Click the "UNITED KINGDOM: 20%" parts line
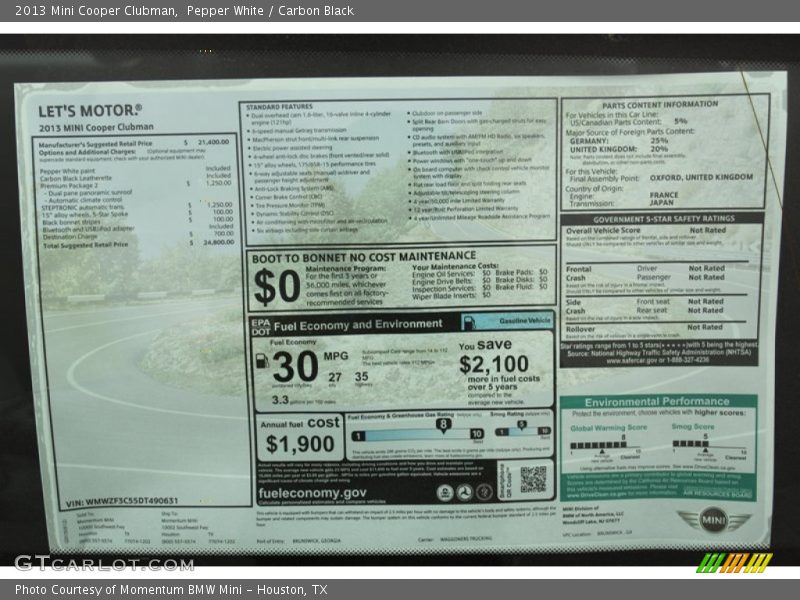Image resolution: width=800 pixels, height=600 pixels. pos(619,149)
